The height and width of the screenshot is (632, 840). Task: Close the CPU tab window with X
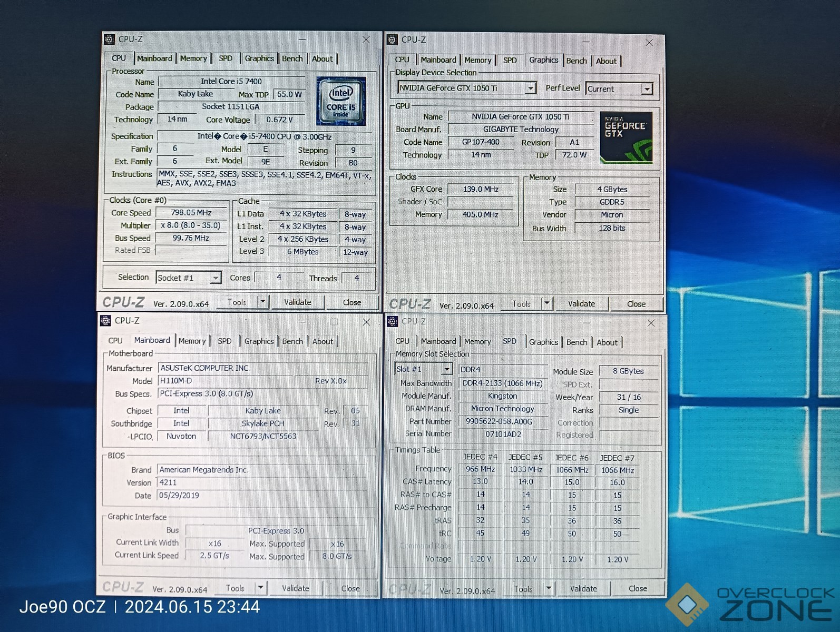click(366, 40)
